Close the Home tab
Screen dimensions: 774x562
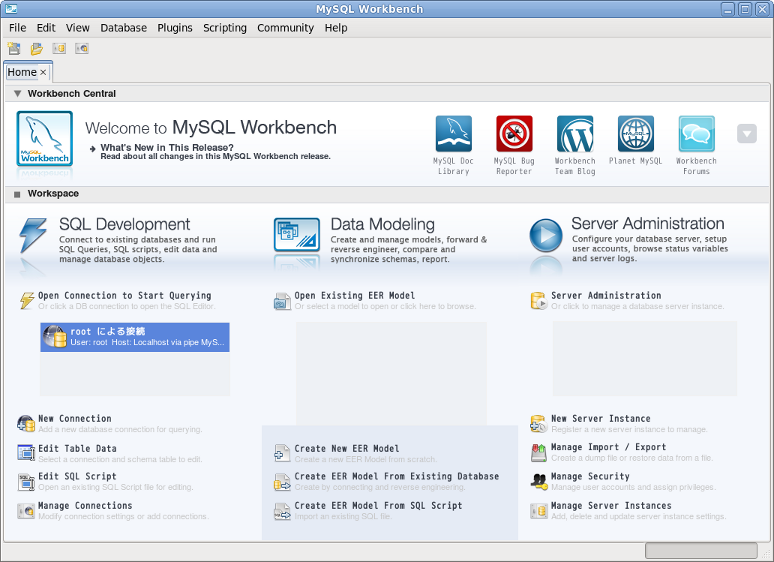[x=43, y=73]
